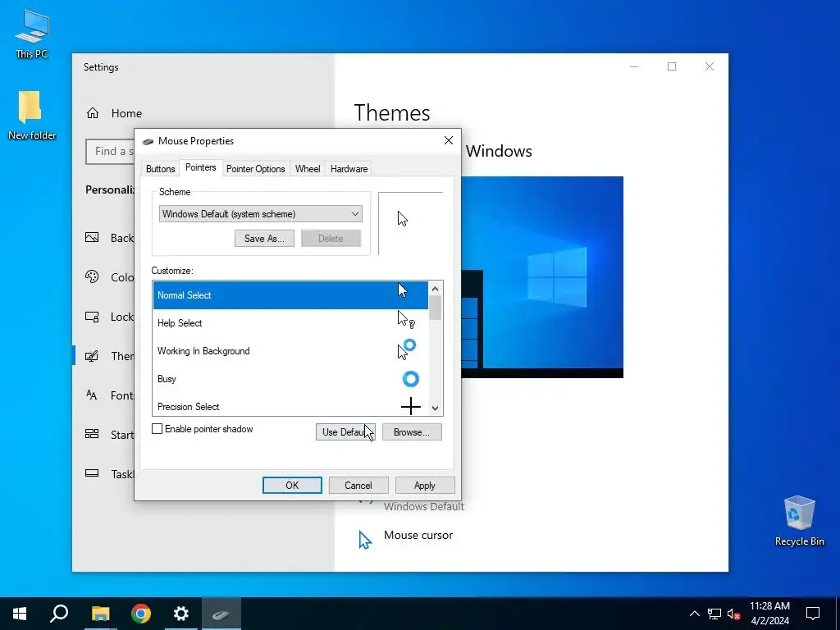This screenshot has width=840, height=630.
Task: Click the network tray icon
Action: pyautogui.click(x=714, y=614)
